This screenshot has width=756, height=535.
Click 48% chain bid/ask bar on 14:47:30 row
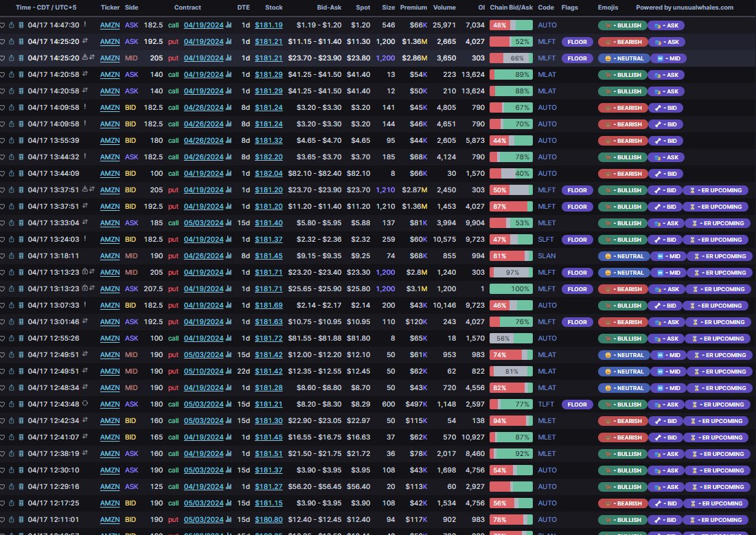(511, 25)
